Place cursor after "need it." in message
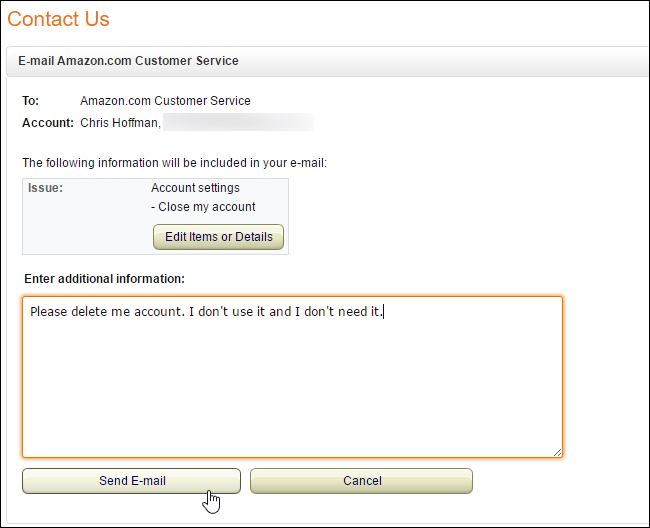 click(385, 312)
